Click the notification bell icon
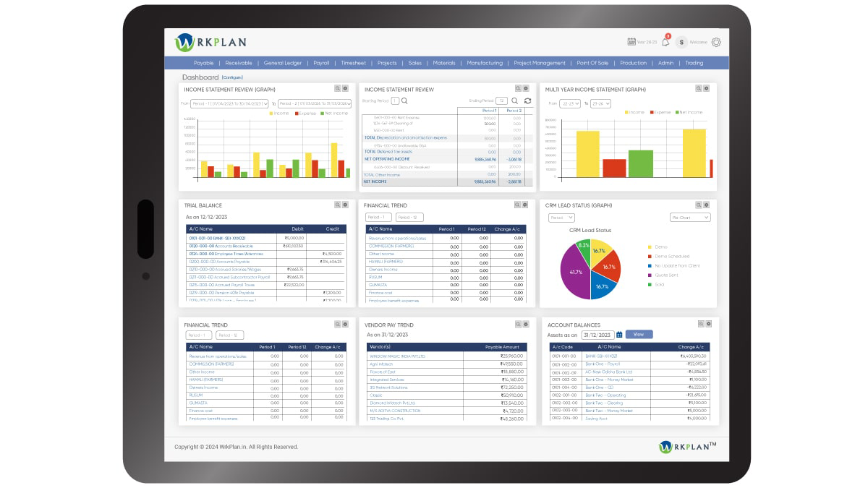 pyautogui.click(x=665, y=43)
